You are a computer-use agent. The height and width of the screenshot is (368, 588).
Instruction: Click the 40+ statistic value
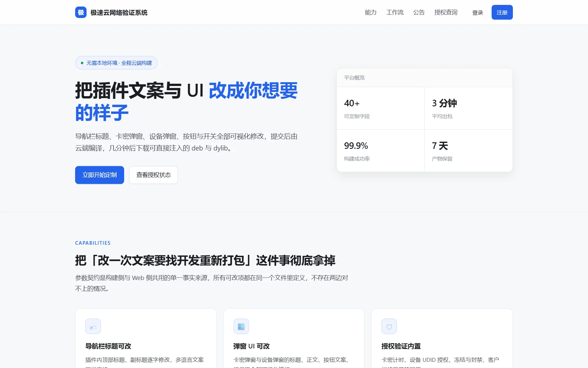[352, 103]
